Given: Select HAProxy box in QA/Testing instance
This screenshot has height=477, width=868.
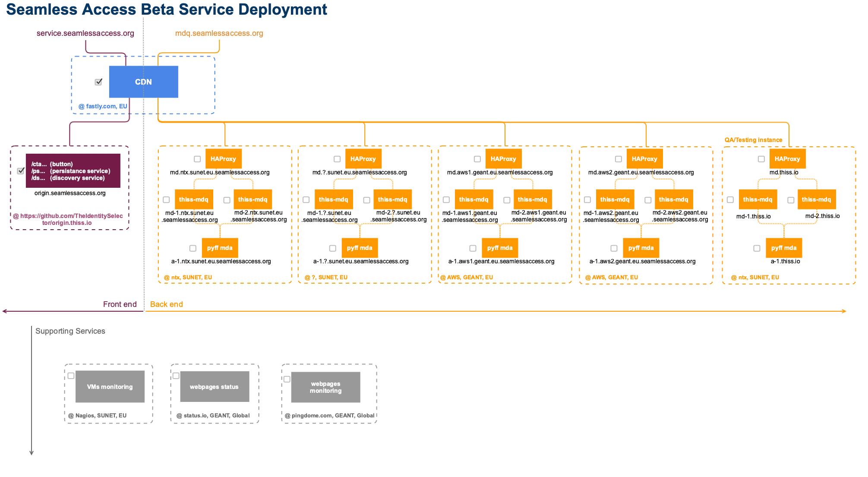Looking at the screenshot, I should pos(788,159).
